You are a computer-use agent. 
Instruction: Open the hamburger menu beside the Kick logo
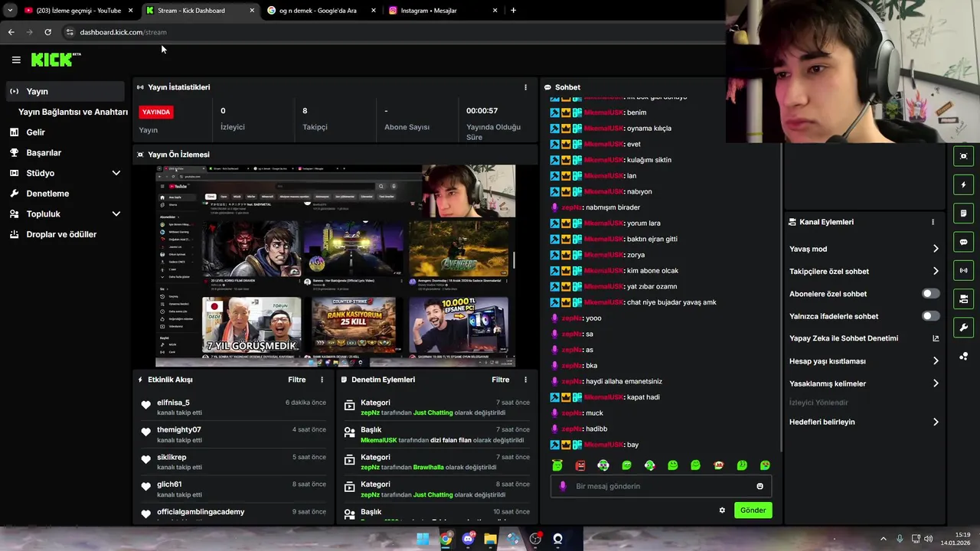(x=16, y=60)
